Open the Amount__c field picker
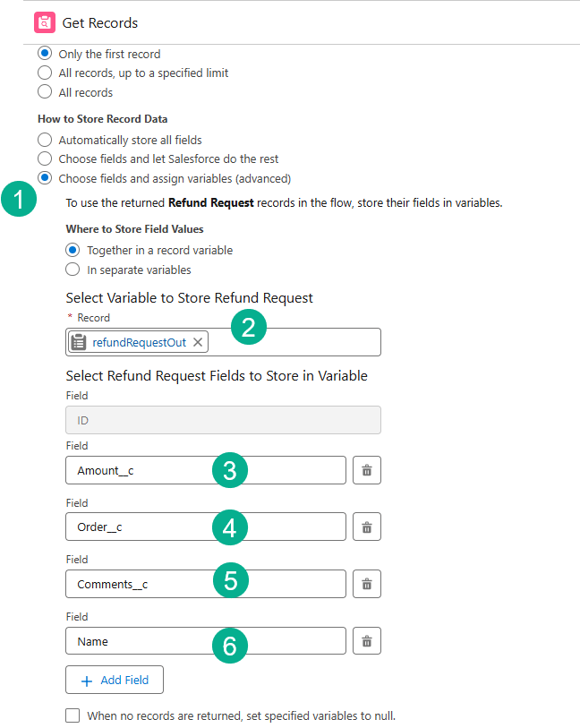The width and height of the screenshot is (580, 728). [x=143, y=470]
